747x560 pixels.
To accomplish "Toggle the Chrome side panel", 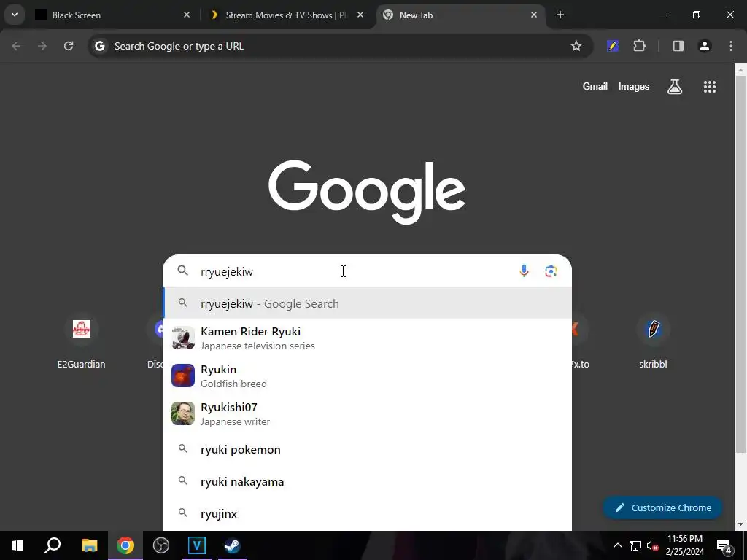I will [x=678, y=46].
